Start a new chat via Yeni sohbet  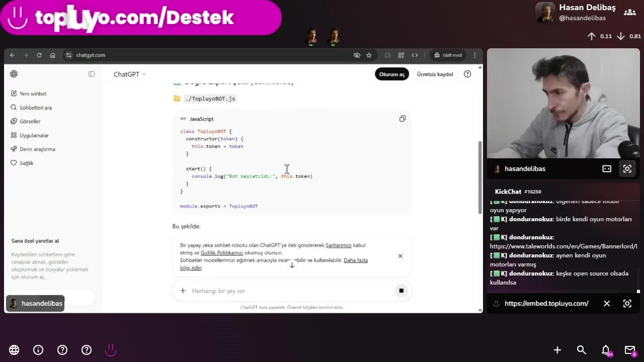click(x=33, y=94)
